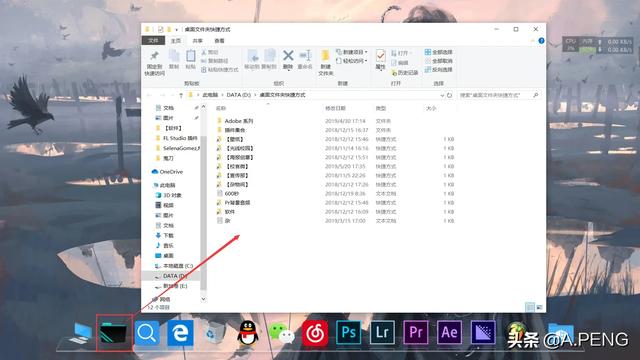Screen dimensions: 640x360
Task: Click the up-one-level arrow in navigation bar
Action: pyautogui.click(x=181, y=95)
